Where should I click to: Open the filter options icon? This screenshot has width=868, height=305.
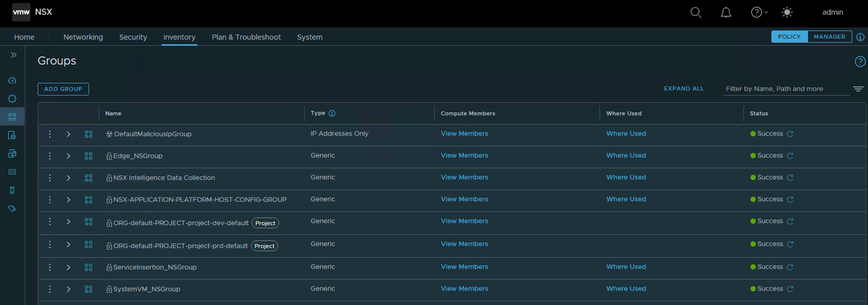click(x=858, y=89)
